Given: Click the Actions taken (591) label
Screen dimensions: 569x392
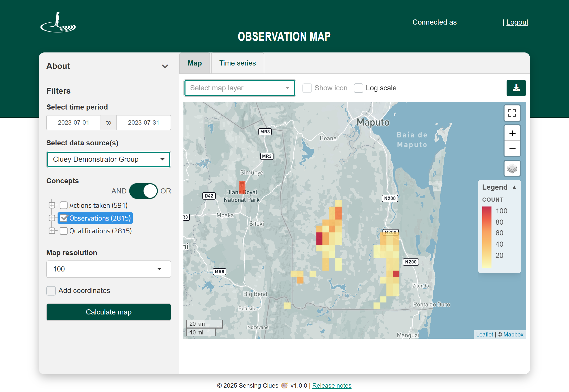Looking at the screenshot, I should click(98, 205).
